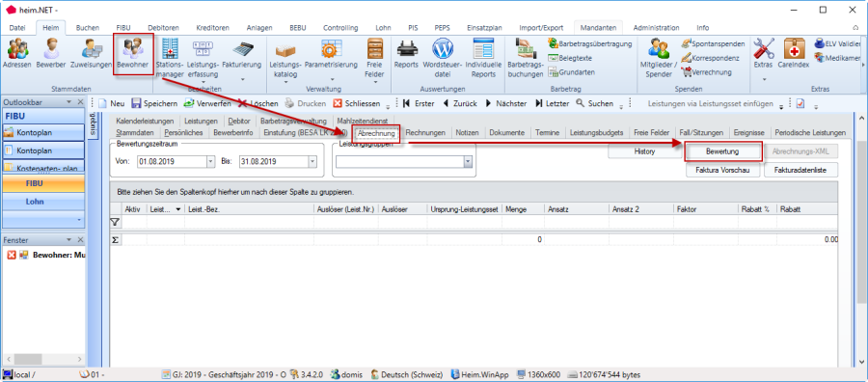Open the Leistungsgruppen combo box
868x382 pixels.
click(x=404, y=162)
